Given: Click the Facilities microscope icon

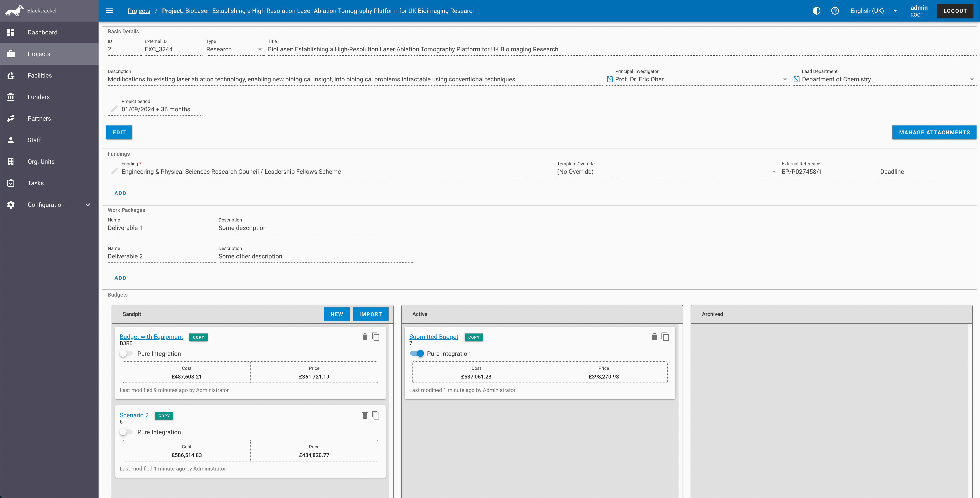Looking at the screenshot, I should (11, 75).
